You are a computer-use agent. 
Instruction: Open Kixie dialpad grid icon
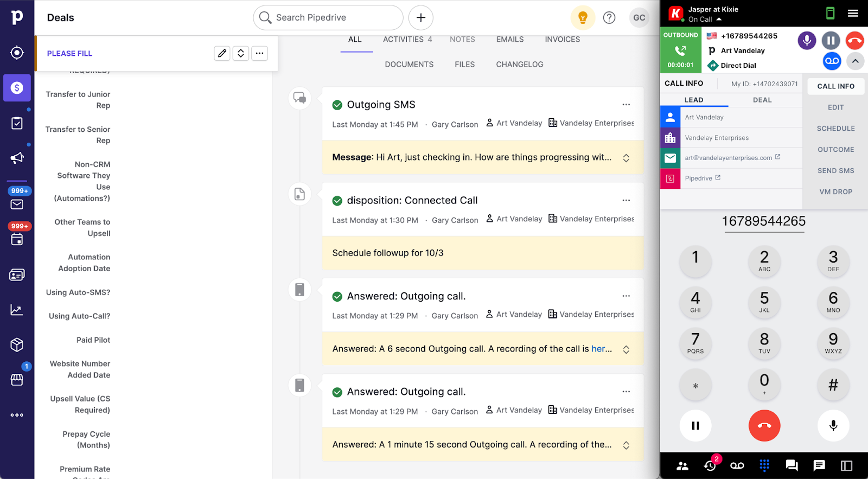click(x=764, y=465)
